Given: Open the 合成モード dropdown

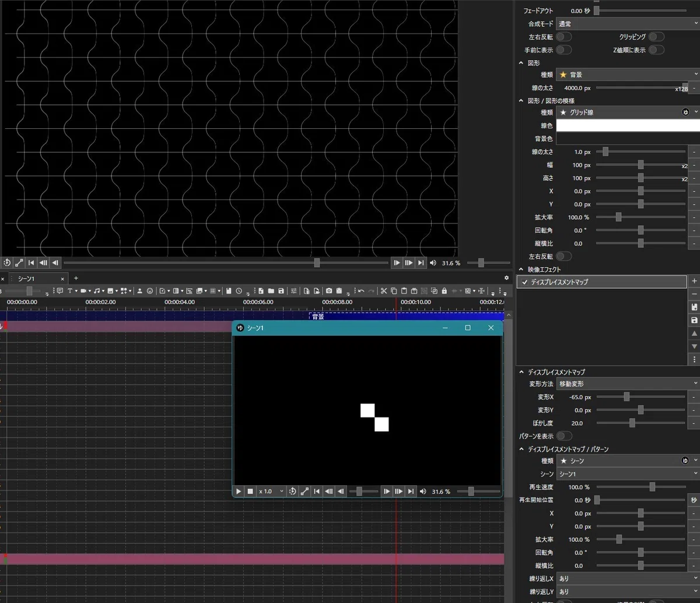Looking at the screenshot, I should [x=628, y=24].
